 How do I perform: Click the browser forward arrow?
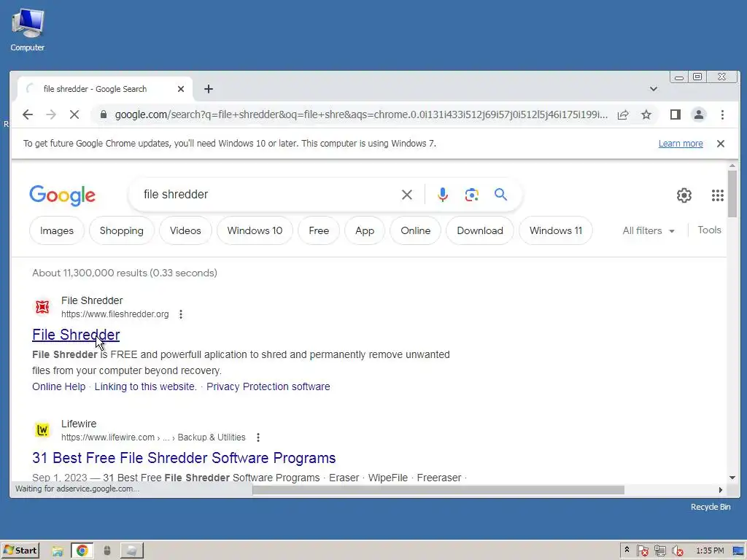[x=51, y=114]
